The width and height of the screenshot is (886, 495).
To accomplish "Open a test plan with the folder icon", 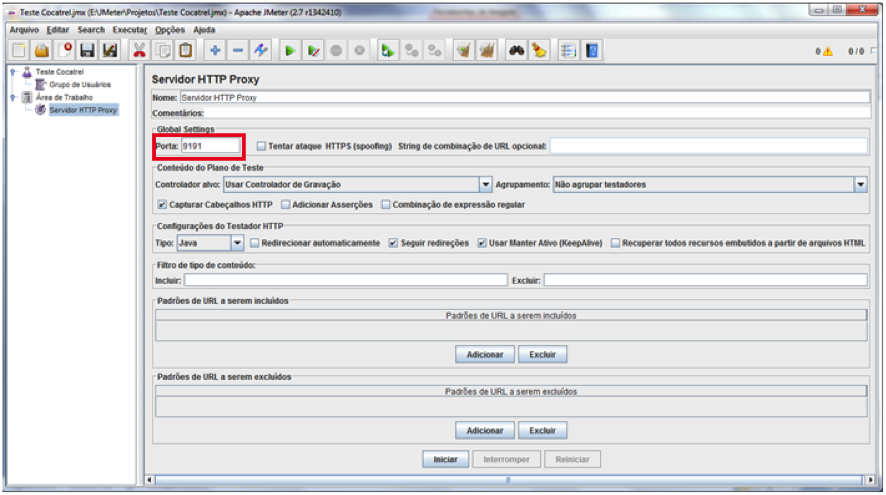I will (x=42, y=51).
